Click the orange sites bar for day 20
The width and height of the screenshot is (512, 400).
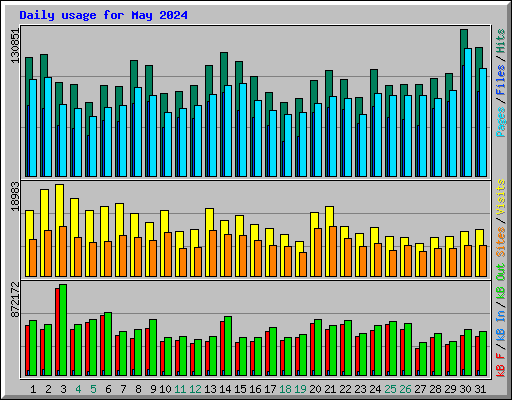(x=318, y=252)
